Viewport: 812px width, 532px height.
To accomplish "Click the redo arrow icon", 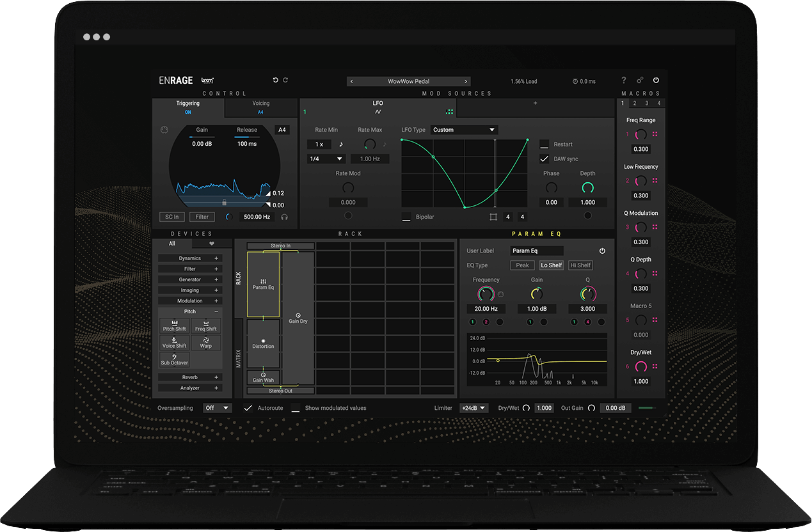I will click(285, 81).
